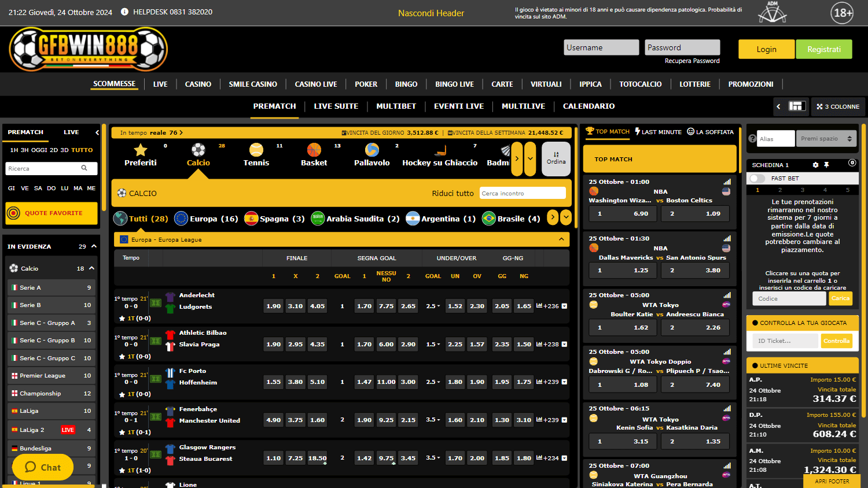This screenshot has height=488, width=868.
Task: Click the Brasile flag filter icon
Action: coord(489,218)
